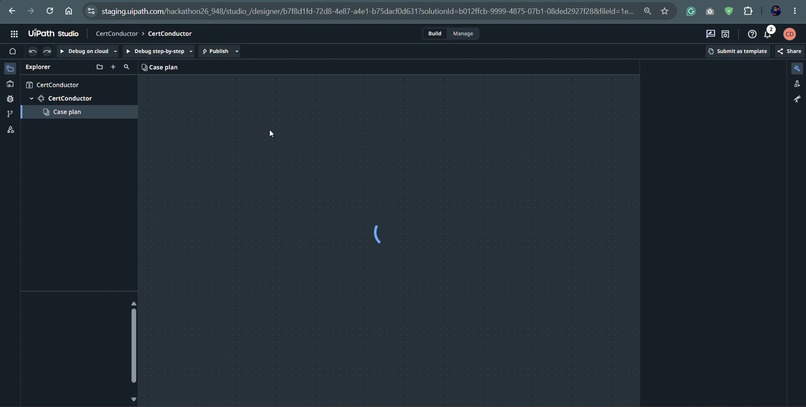Click Explorer lower panel scrollbar thumb
Viewport: 806px width, 407px height.
[x=134, y=345]
